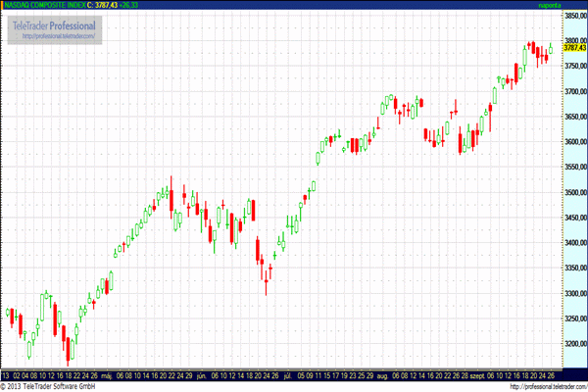Select the 'máj.' month marker on time axis
The width and height of the screenshot is (588, 392).
tap(105, 374)
